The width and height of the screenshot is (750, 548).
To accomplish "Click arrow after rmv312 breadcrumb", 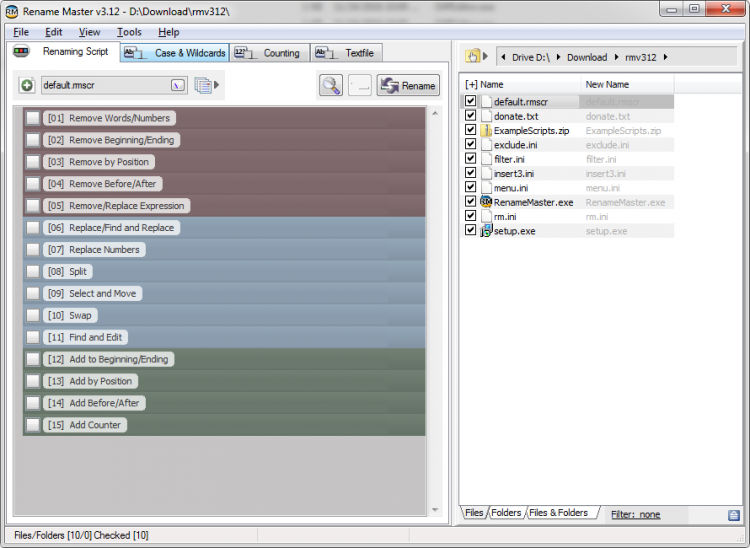I will coord(665,57).
